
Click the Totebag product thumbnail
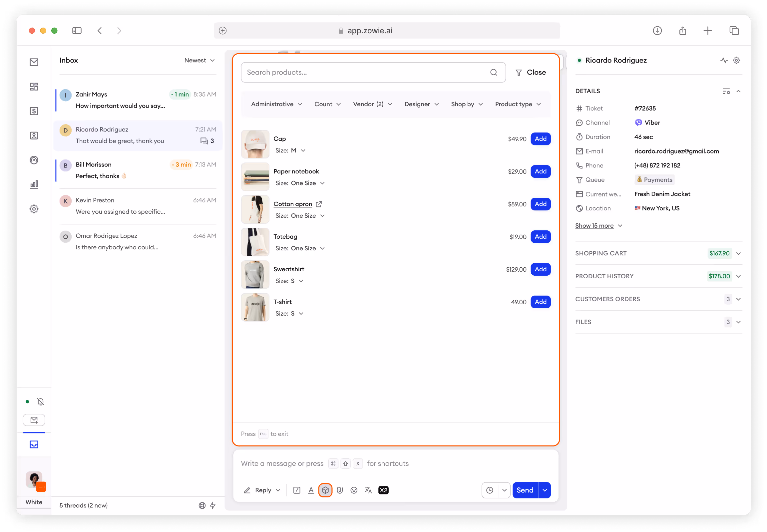point(255,242)
